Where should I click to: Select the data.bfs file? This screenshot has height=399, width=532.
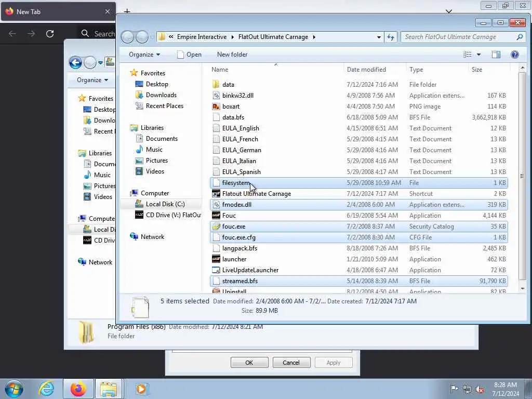(359, 117)
